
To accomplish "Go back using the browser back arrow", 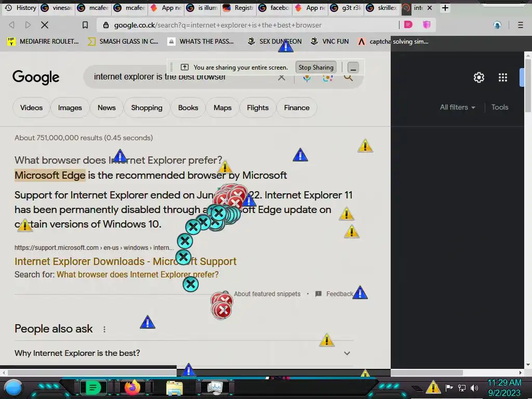I will [x=11, y=25].
